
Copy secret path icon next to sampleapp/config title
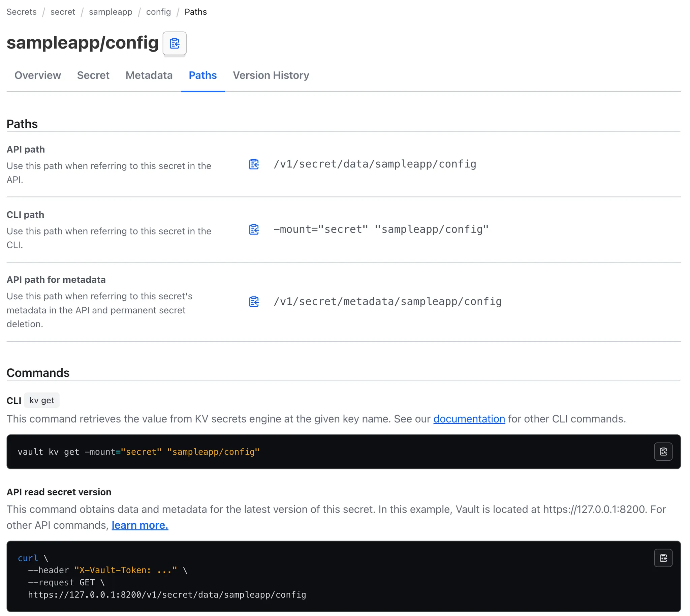pos(174,43)
